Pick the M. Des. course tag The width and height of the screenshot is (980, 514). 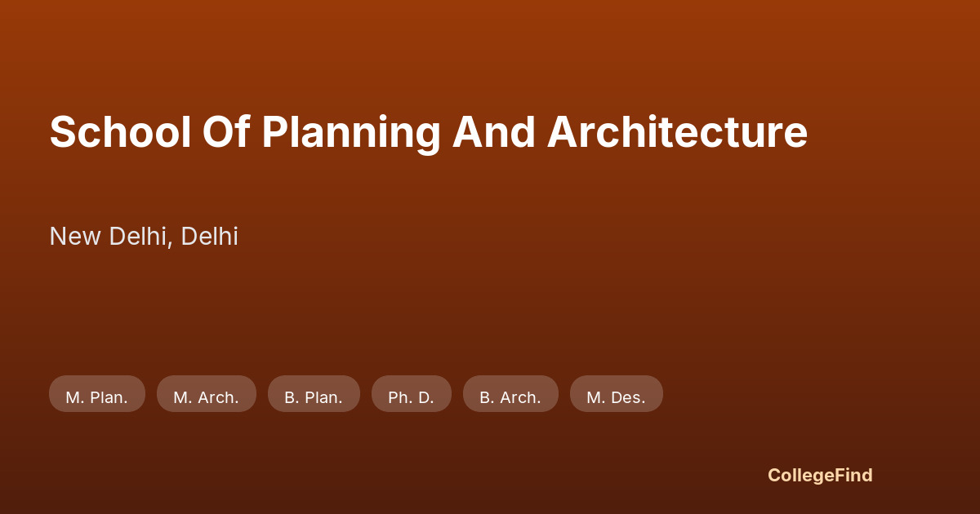tap(617, 394)
